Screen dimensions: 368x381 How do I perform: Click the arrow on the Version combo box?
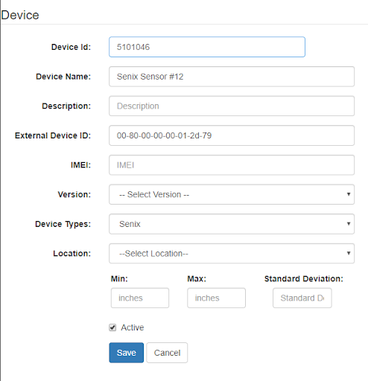point(348,194)
